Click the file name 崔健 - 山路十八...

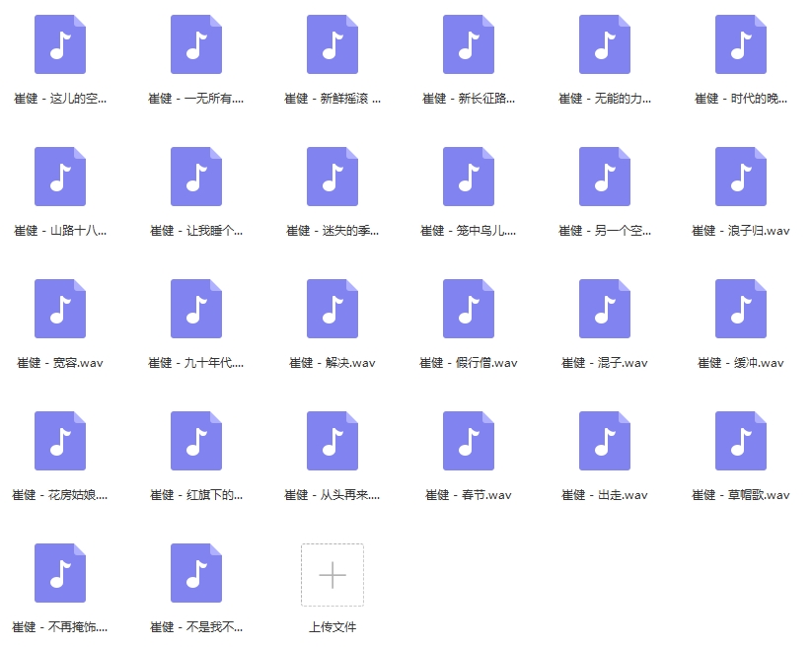(x=60, y=231)
